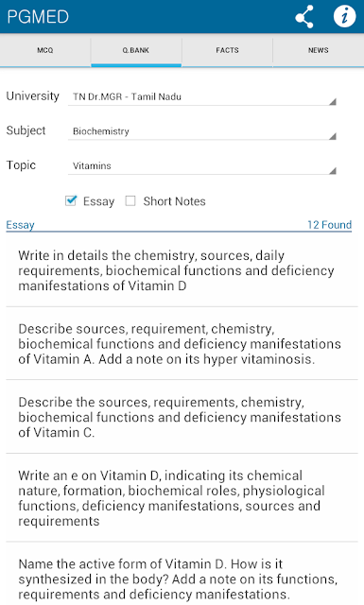The width and height of the screenshot is (364, 605).
Task: Uncheck the Essay checkbox
Action: pos(71,200)
